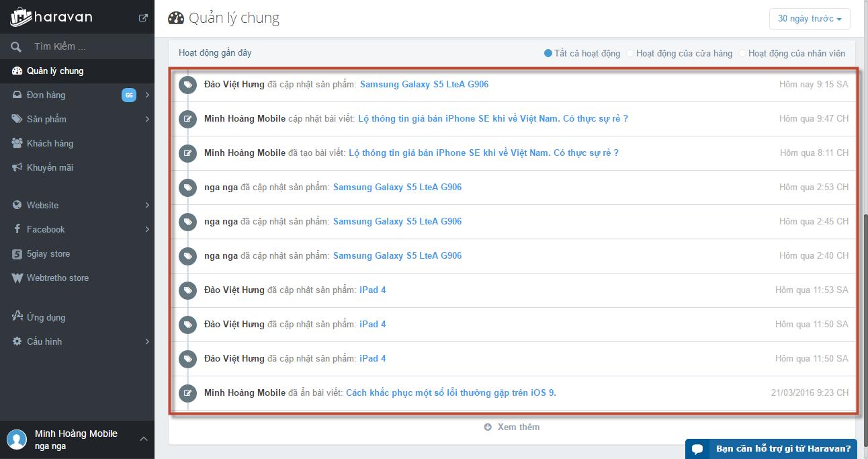The height and width of the screenshot is (459, 868).
Task: Click the chat bubble icon in support bar
Action: 697,449
